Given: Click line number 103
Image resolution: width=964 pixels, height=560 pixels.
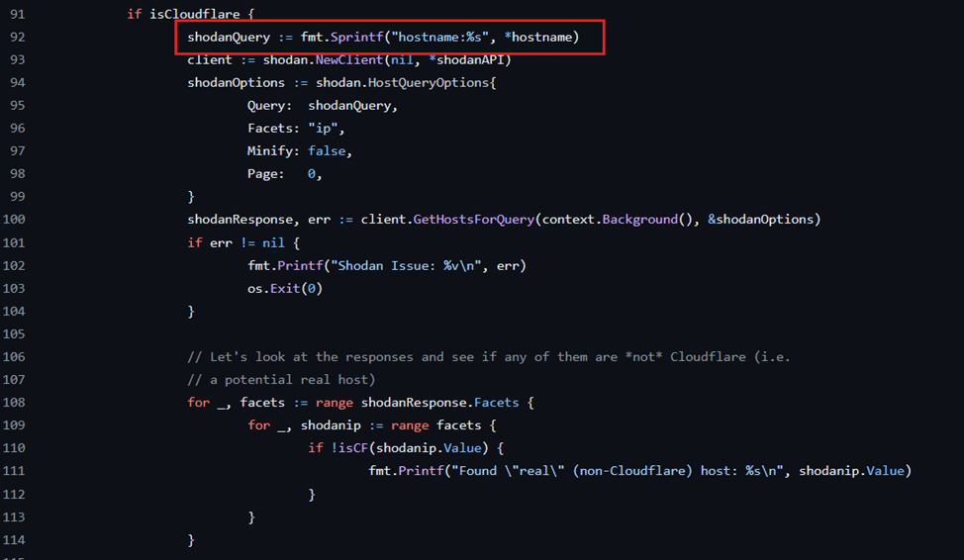Looking at the screenshot, I should click(14, 288).
